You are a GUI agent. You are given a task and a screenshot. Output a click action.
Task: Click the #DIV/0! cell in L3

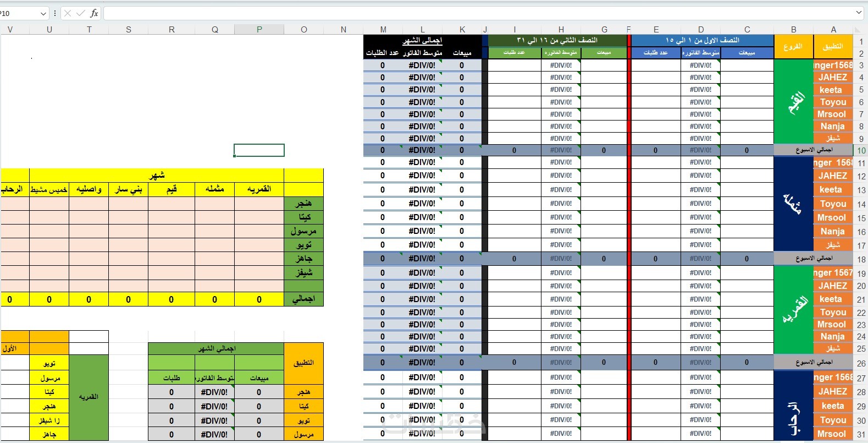click(x=422, y=65)
